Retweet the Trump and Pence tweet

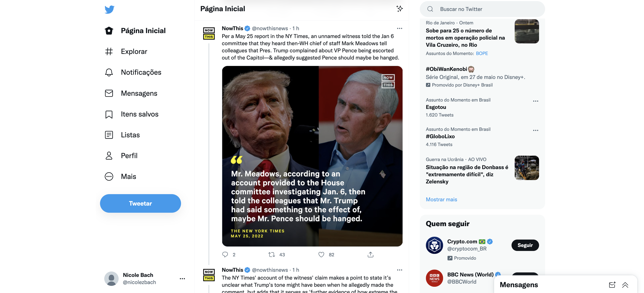(271, 255)
